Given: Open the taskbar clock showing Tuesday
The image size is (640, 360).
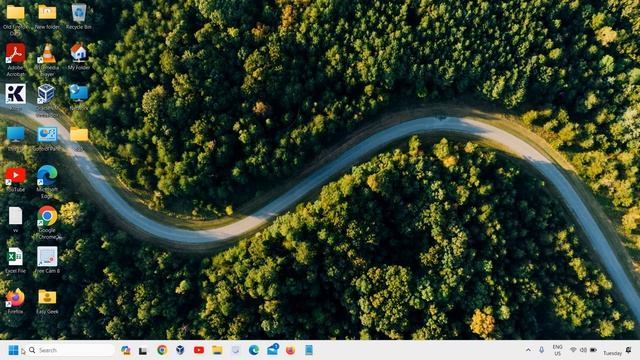Looking at the screenshot, I should (612, 353).
